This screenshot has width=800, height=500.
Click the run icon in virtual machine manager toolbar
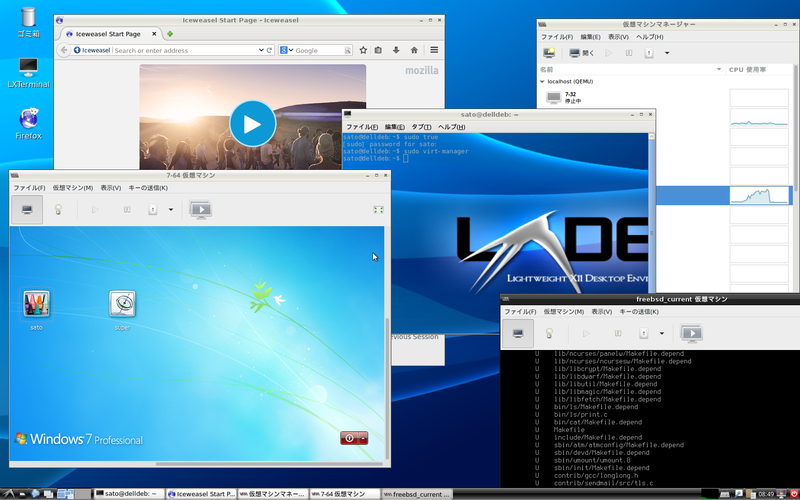609,53
